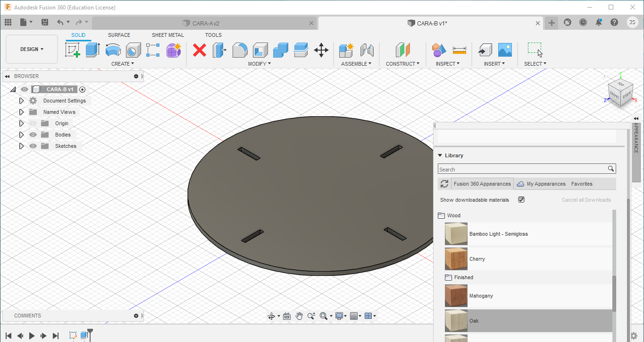Switch to the SURFACE tab
This screenshot has width=644, height=342.
[x=119, y=35]
